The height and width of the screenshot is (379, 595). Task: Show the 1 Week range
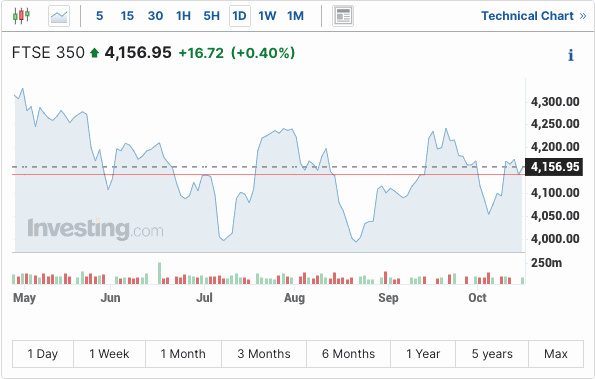point(109,354)
